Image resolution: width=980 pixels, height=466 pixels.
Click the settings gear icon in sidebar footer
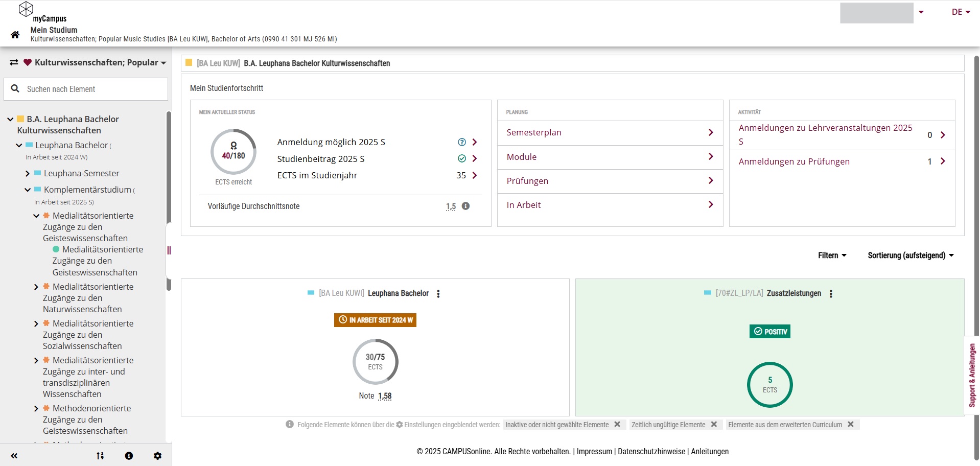point(157,456)
